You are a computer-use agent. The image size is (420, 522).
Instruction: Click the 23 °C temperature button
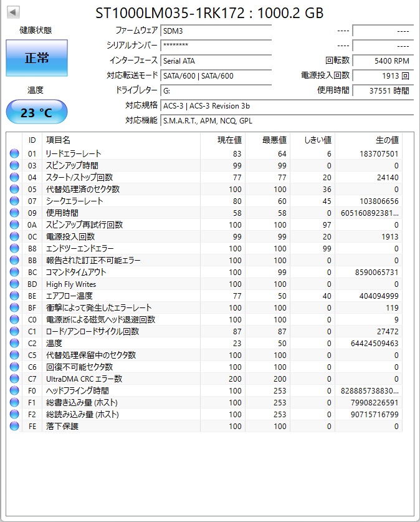(37, 112)
